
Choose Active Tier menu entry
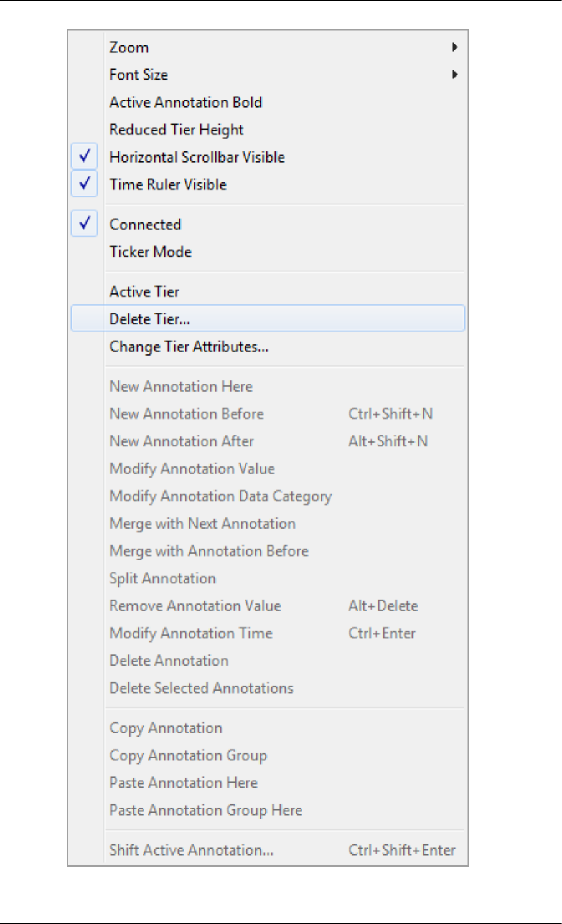pos(144,291)
